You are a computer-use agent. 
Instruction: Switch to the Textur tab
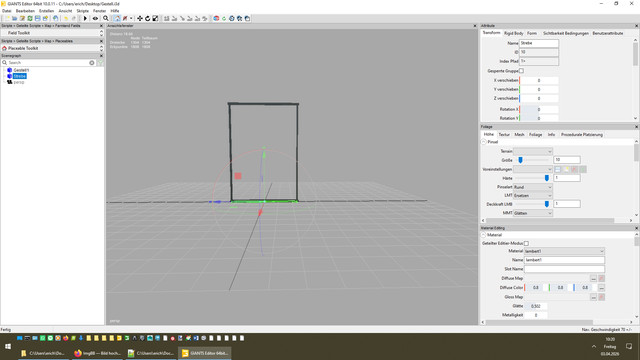click(504, 134)
